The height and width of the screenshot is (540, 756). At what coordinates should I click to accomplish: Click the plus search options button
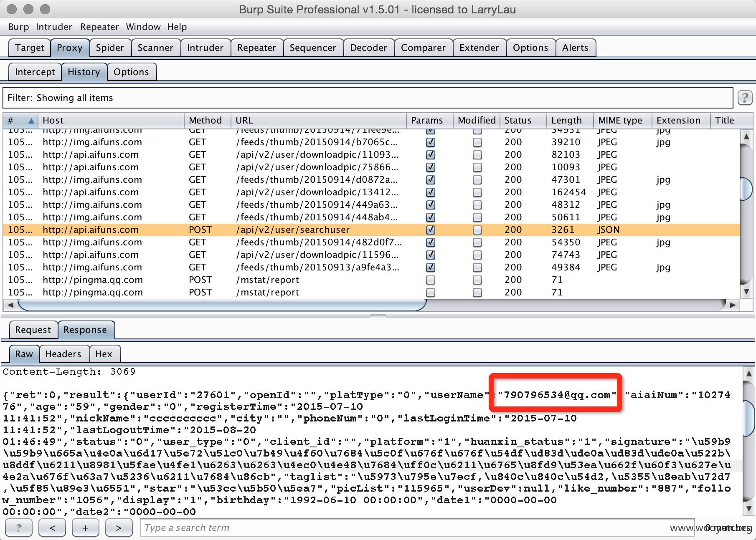[x=85, y=527]
